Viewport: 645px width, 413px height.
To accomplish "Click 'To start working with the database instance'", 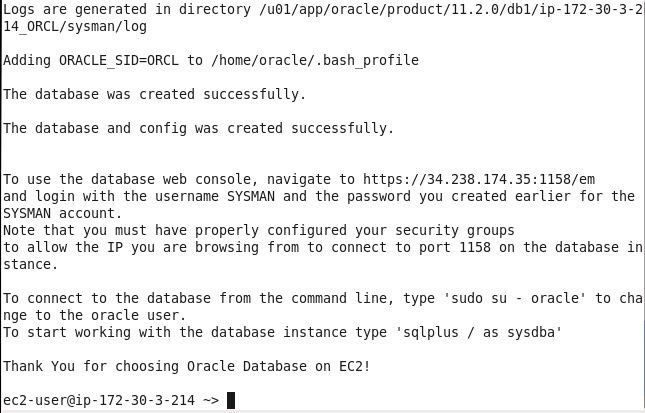I will 175,332.
